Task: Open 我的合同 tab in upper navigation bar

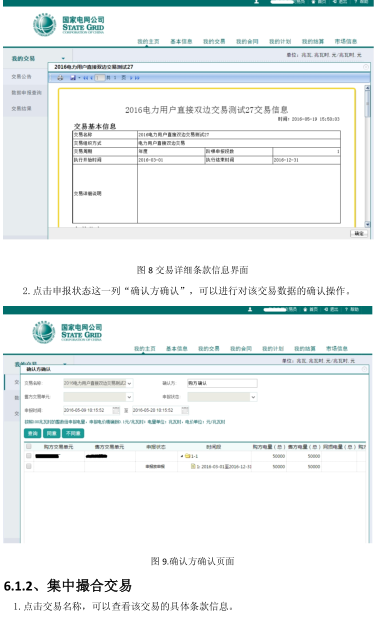Action: click(247, 41)
